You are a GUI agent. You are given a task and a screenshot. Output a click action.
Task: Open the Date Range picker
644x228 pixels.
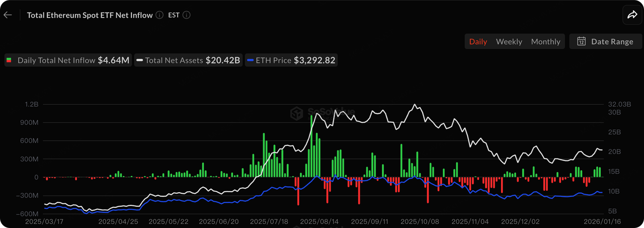click(x=605, y=41)
